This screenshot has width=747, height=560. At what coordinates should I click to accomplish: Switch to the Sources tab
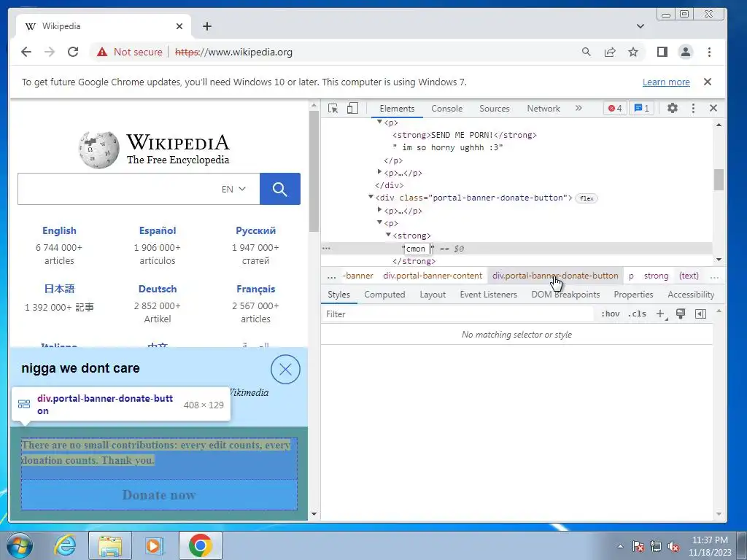495,109
